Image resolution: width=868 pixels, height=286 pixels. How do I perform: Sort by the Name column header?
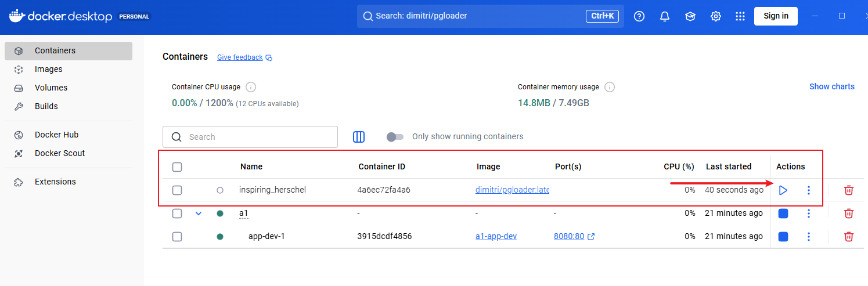coord(251,166)
